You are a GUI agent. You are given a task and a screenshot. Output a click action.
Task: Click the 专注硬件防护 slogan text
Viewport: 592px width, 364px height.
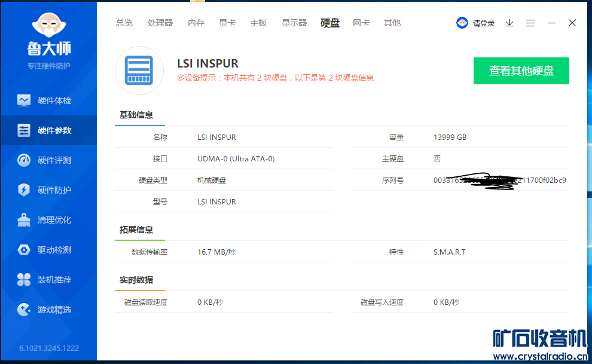[48, 66]
